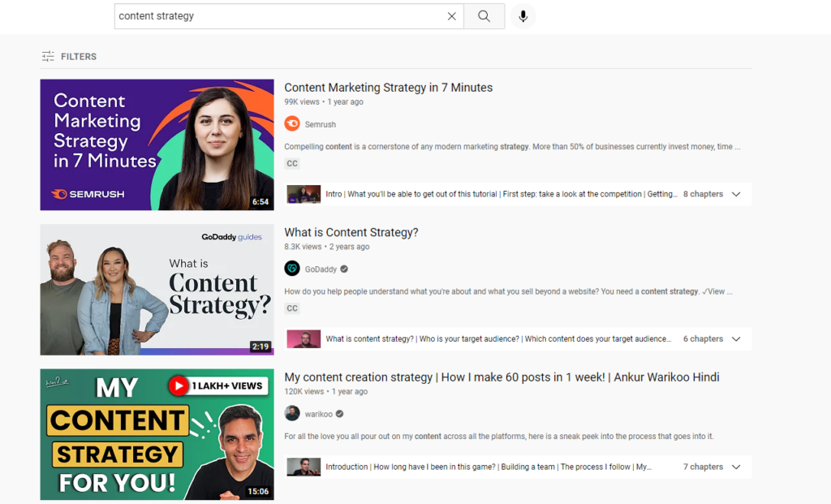Clear the search box with X
This screenshot has height=504, width=831.
(451, 16)
